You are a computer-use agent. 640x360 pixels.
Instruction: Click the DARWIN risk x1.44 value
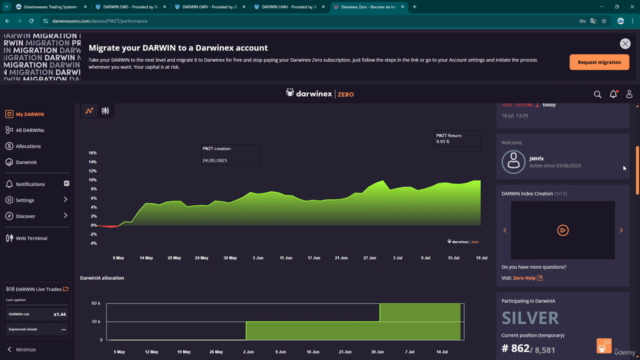(60, 314)
